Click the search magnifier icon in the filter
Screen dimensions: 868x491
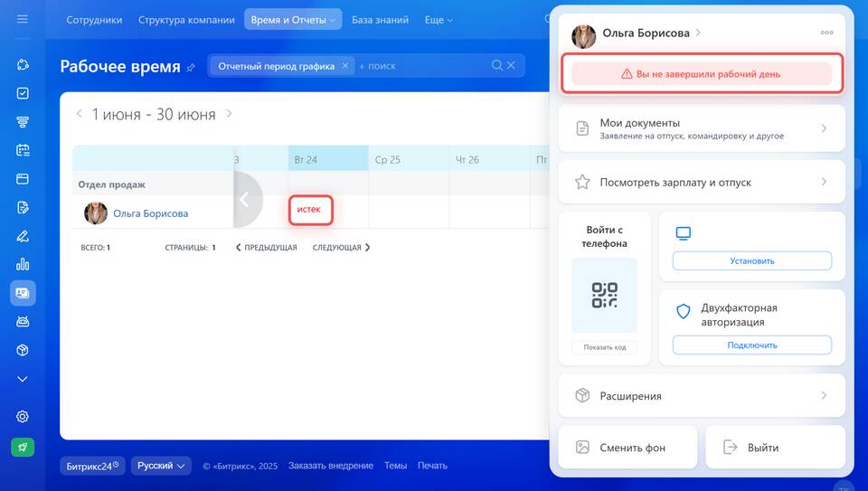pos(497,65)
